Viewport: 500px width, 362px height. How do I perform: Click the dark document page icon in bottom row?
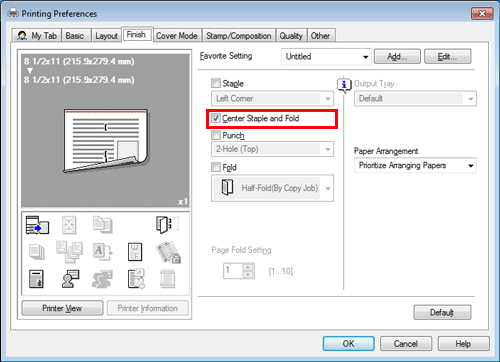coord(36,279)
